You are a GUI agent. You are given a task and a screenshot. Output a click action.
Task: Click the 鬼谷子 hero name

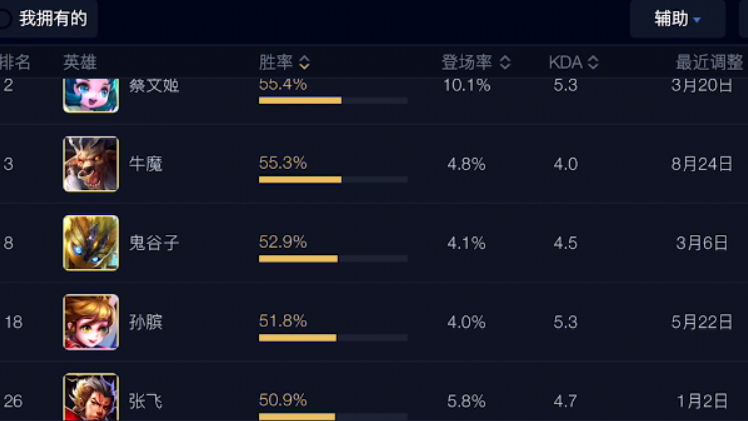pyautogui.click(x=154, y=243)
